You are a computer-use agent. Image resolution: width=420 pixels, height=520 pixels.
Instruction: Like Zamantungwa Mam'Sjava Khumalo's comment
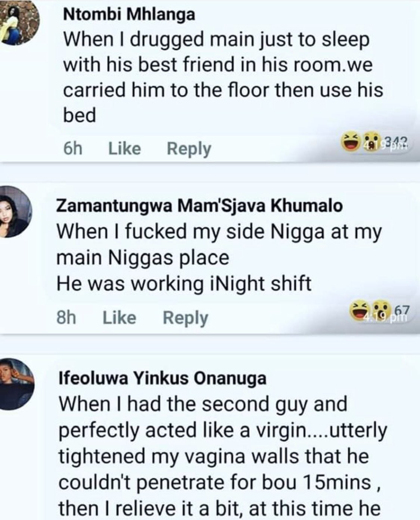(x=119, y=318)
